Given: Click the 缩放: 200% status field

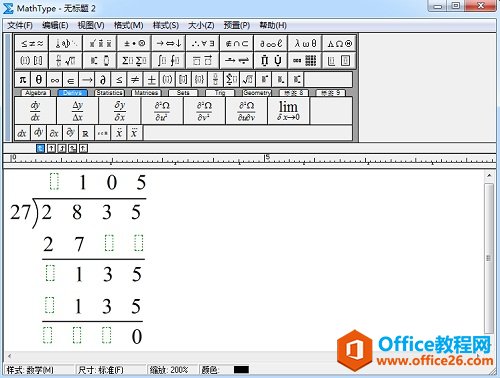Looking at the screenshot, I should pyautogui.click(x=173, y=370).
